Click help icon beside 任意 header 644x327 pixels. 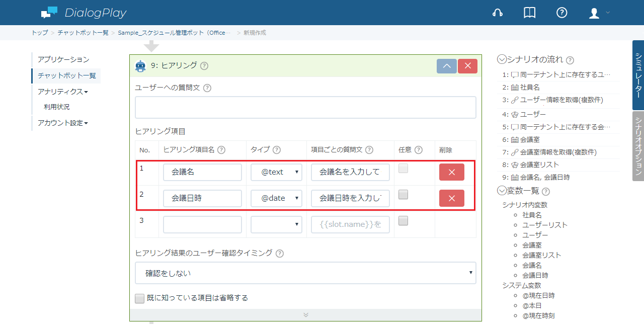click(418, 150)
